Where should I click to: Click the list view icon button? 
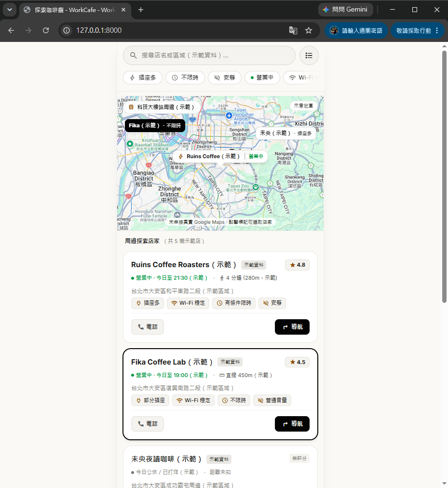(309, 55)
